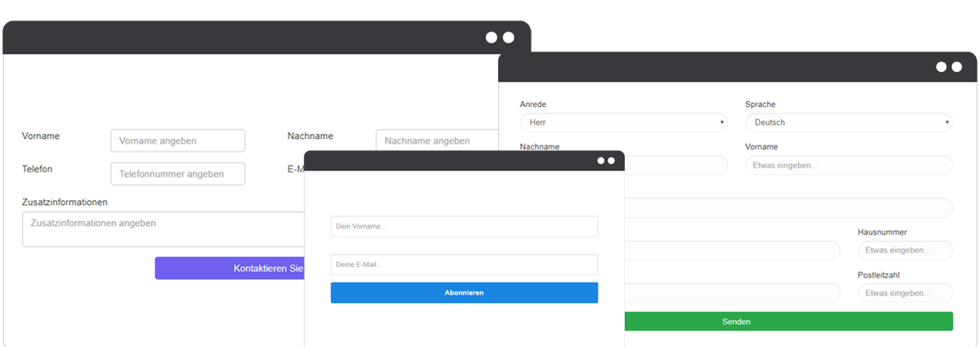Click the right dot in the Kontaktieren window's title bar
980x347 pixels.
[x=508, y=38]
